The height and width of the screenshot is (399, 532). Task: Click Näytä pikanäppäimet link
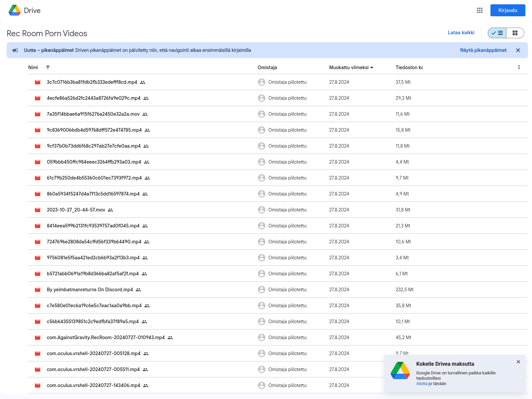[x=483, y=50]
